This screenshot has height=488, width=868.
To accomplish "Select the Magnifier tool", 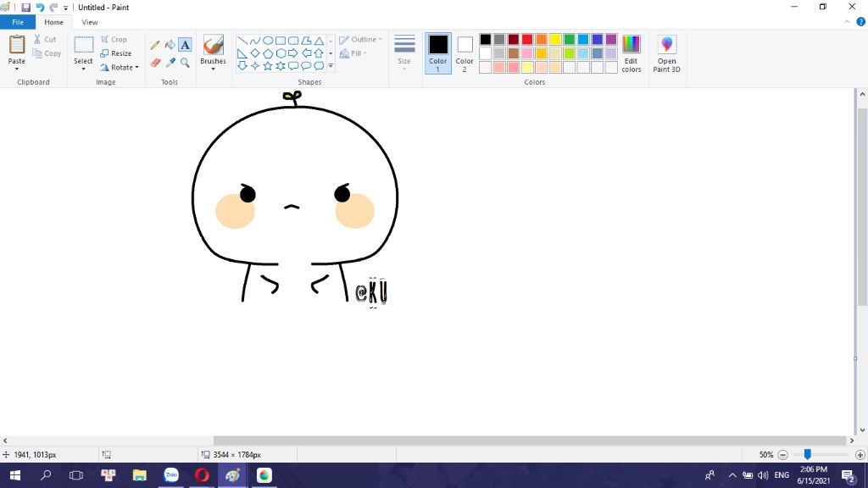I will click(185, 63).
